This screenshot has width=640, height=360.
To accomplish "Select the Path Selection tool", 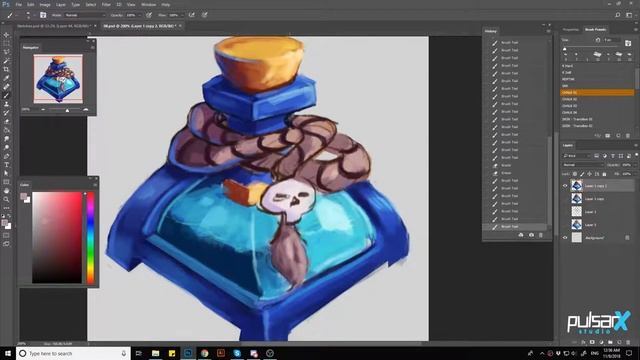I will click(6, 173).
